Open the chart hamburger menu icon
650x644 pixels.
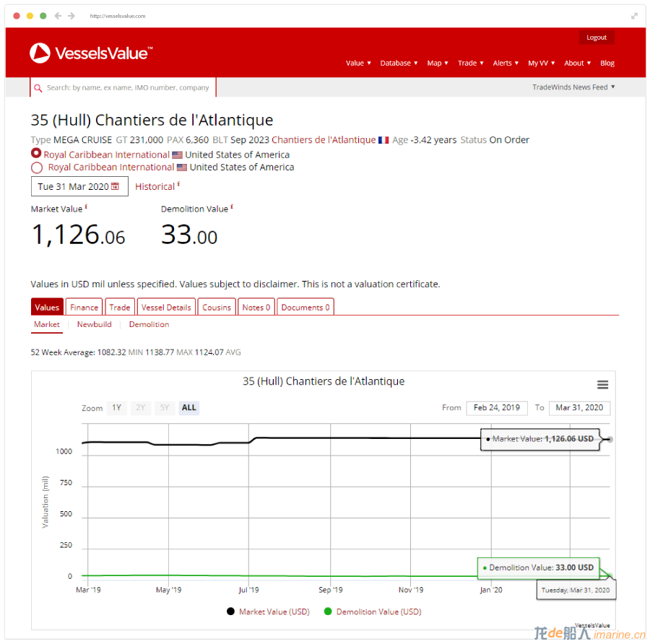pyautogui.click(x=602, y=385)
